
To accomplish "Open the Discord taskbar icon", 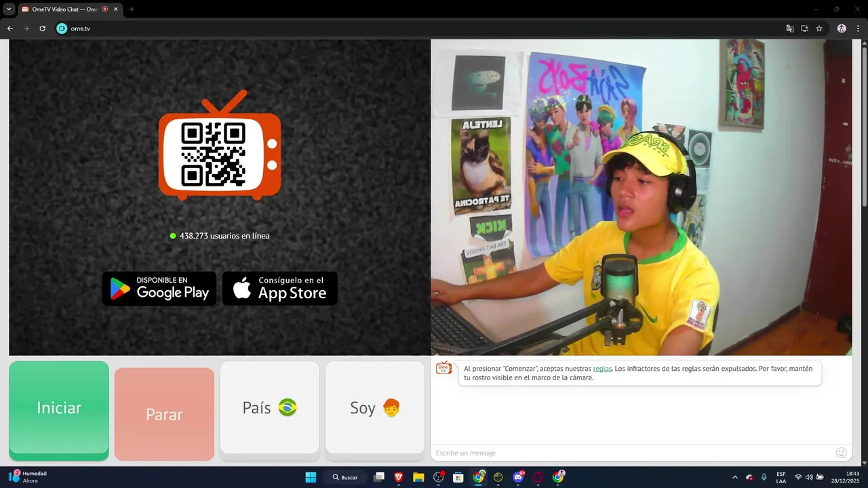I will [x=519, y=477].
